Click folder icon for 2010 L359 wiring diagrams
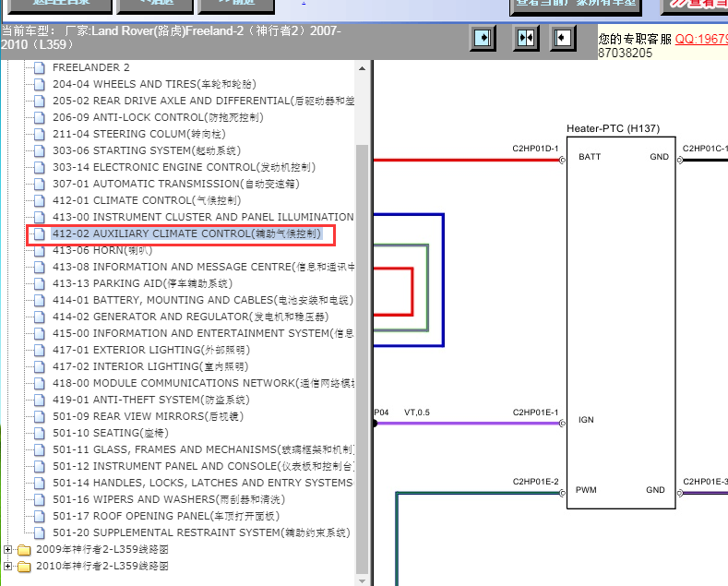This screenshot has width=728, height=586. click(x=24, y=566)
